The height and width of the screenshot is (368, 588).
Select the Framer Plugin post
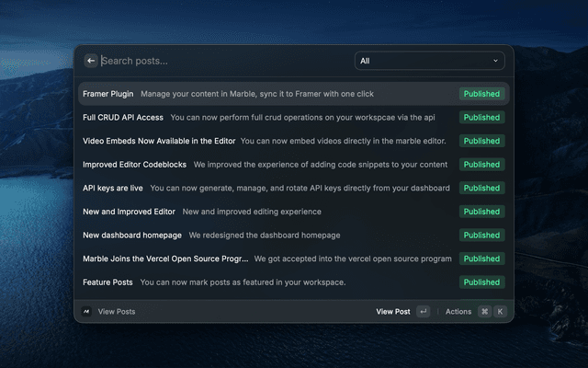(x=108, y=94)
